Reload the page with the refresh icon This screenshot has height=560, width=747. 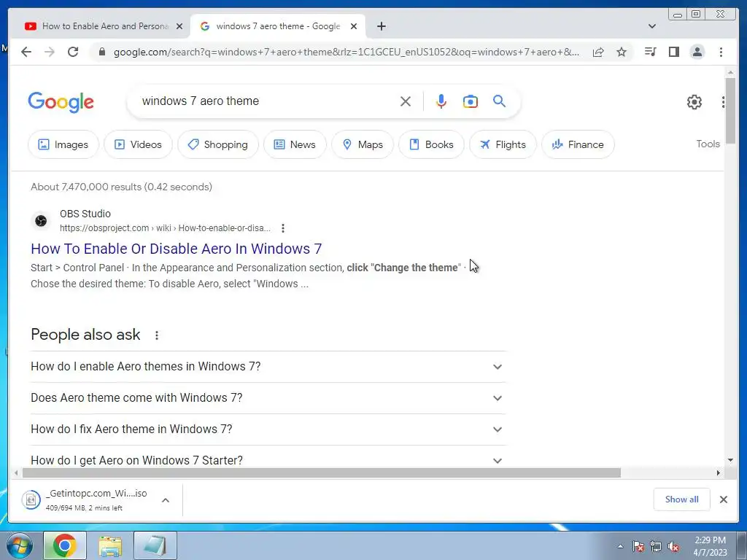[73, 52]
